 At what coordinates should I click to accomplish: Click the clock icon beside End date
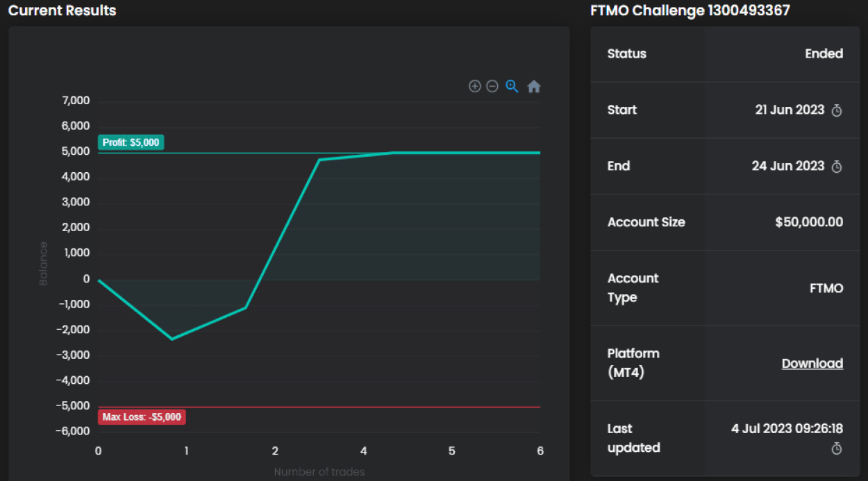tap(837, 167)
